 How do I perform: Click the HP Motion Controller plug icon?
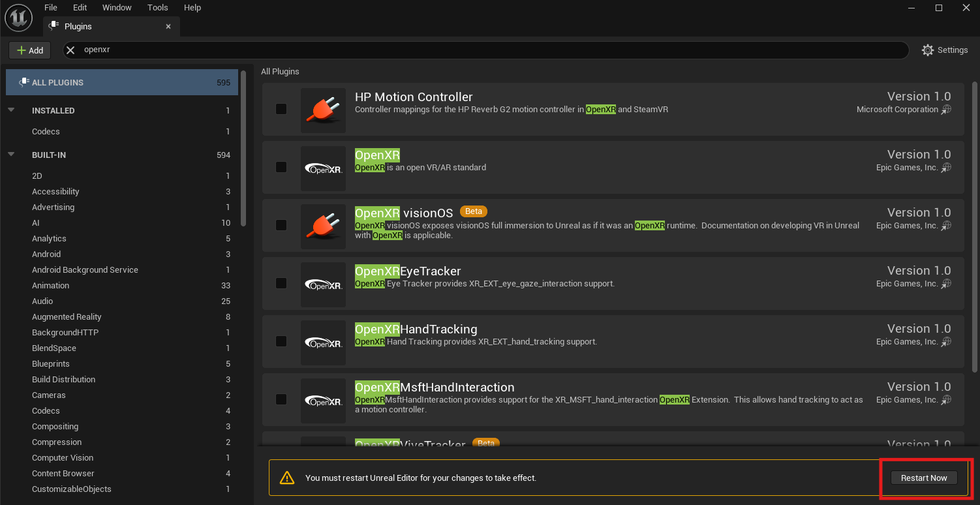tap(323, 110)
